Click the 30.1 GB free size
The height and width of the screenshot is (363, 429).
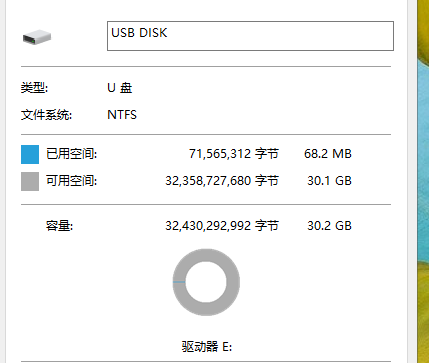point(329,181)
